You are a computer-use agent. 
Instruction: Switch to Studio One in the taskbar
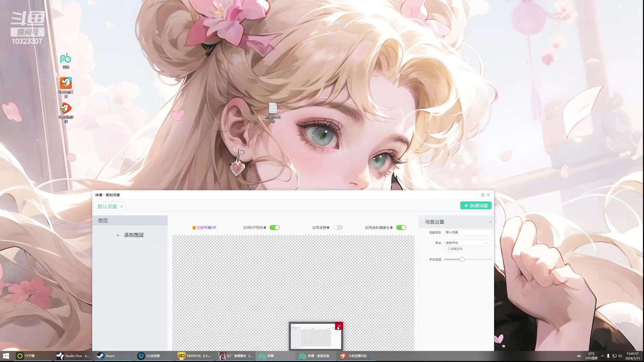pos(73,356)
